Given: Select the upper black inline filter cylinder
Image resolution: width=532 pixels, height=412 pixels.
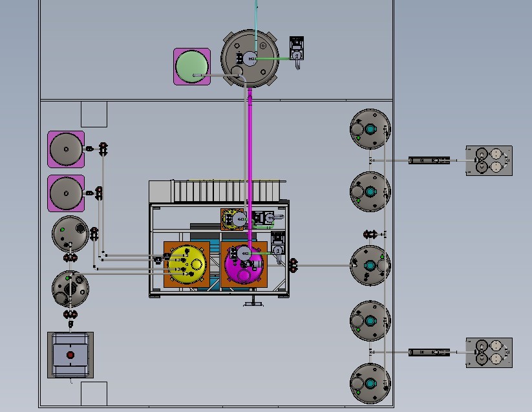Looking at the screenshot, I should pyautogui.click(x=429, y=160).
